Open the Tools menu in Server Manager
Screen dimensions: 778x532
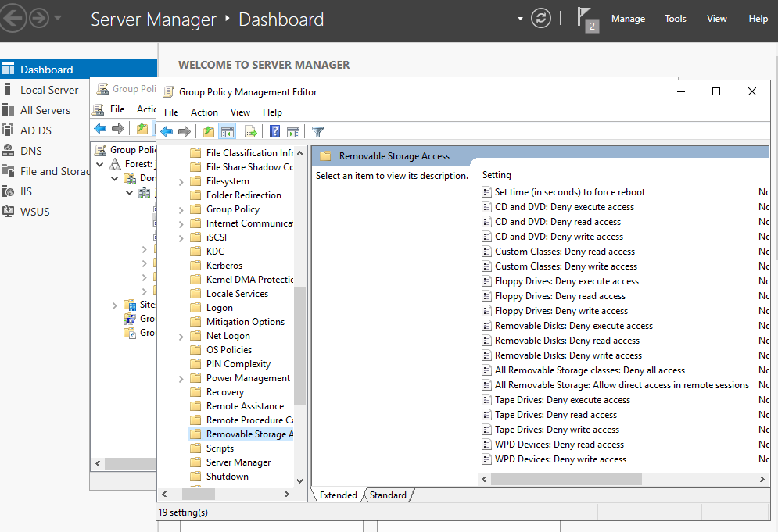(675, 18)
